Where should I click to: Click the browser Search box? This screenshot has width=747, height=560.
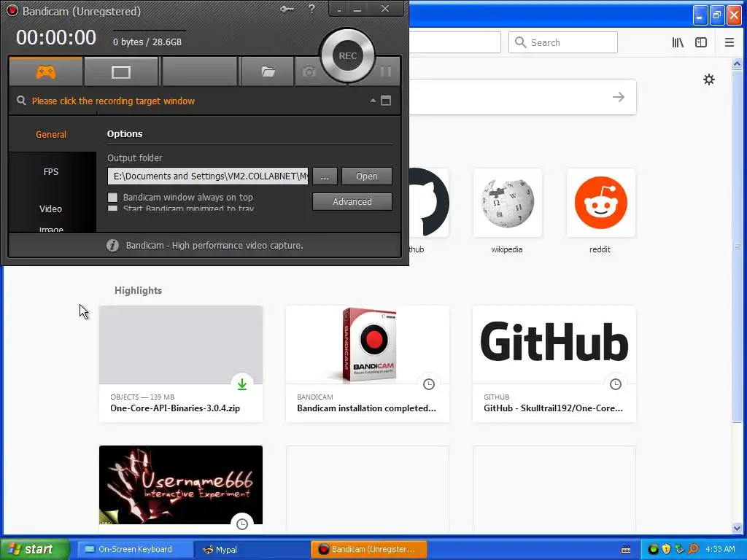tap(563, 42)
